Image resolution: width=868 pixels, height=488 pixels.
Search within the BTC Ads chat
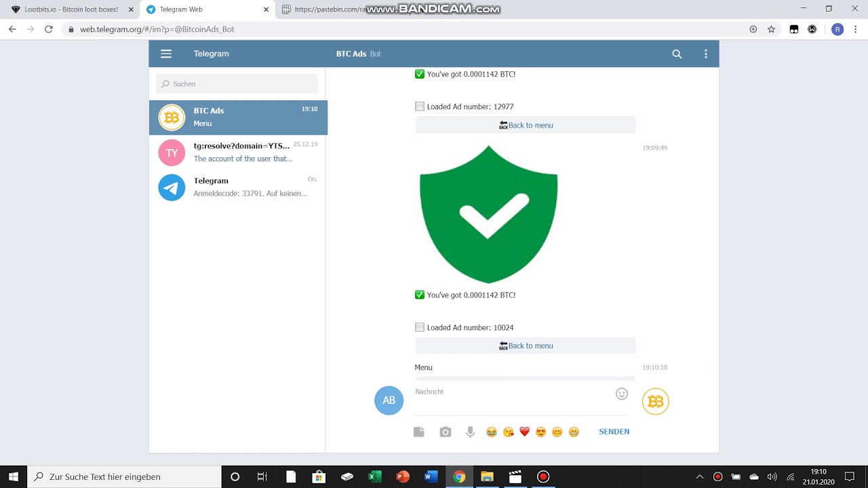677,54
